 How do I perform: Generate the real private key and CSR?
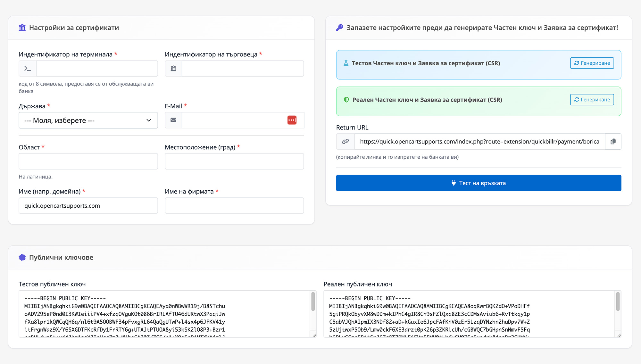(592, 100)
